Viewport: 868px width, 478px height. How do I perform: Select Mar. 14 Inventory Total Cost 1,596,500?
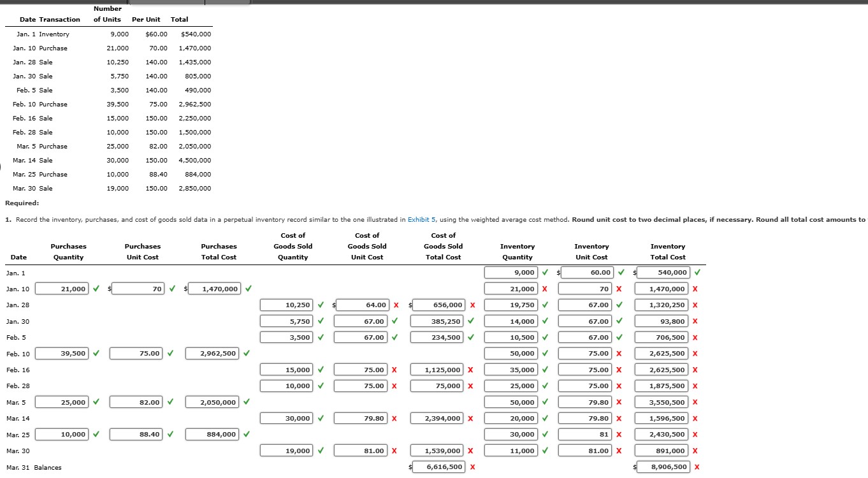point(663,418)
